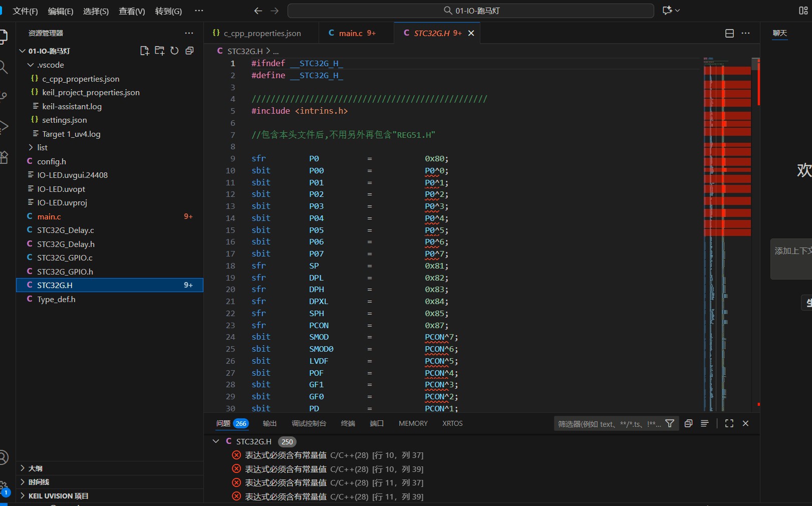The height and width of the screenshot is (506, 812).
Task: Split the editor to the right
Action: coord(729,33)
